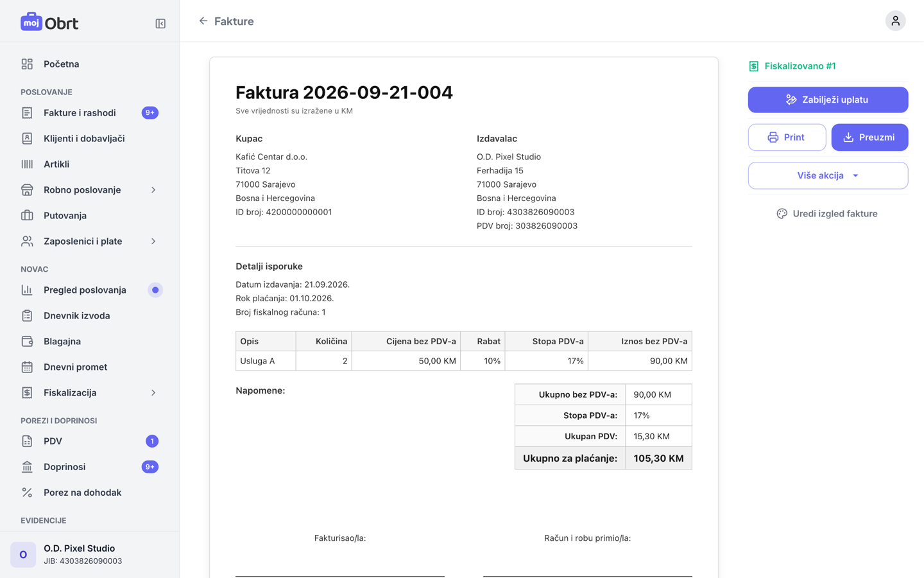The image size is (924, 578).
Task: Click the Dnevnik izvoda clipboard icon
Action: (x=27, y=316)
